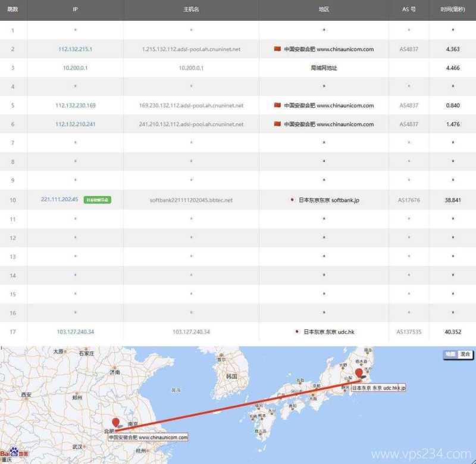476x464 pixels.
Task: Click the Japan flag beside udc.hk region
Action: (296, 332)
